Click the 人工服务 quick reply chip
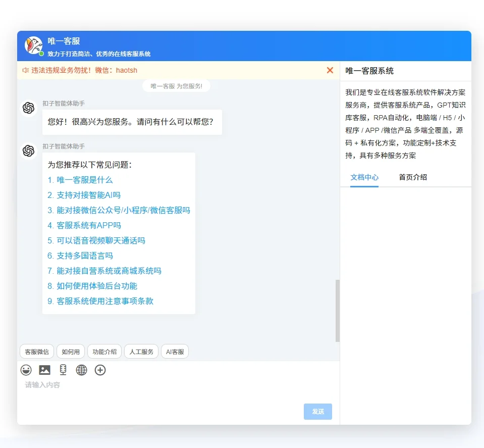Viewport: 484px width, 448px height. click(x=141, y=351)
